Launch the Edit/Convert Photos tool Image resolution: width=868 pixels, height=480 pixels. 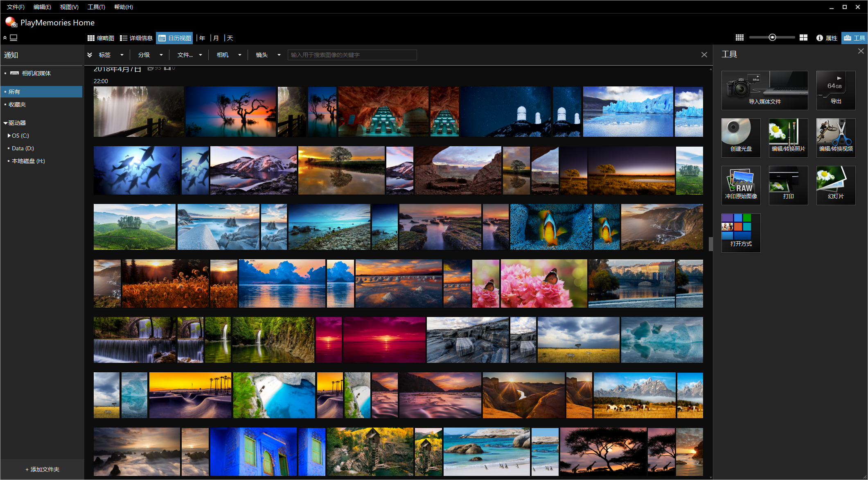[x=788, y=138]
